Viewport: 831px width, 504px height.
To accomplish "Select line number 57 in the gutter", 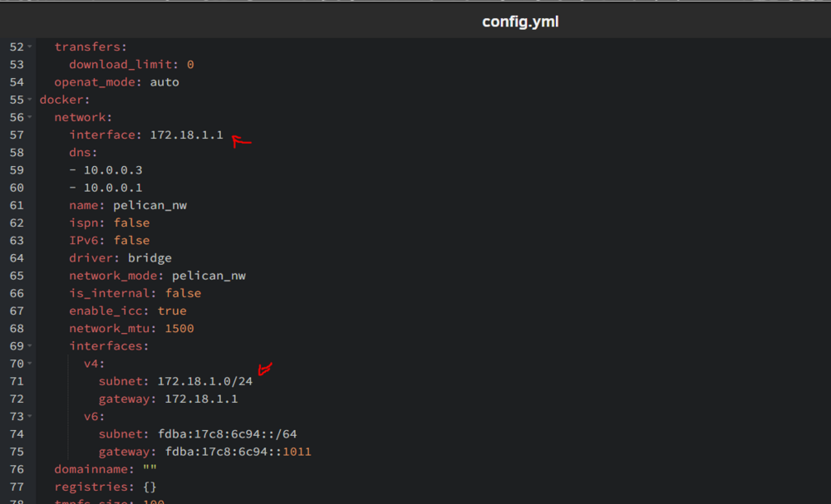I will click(x=17, y=135).
